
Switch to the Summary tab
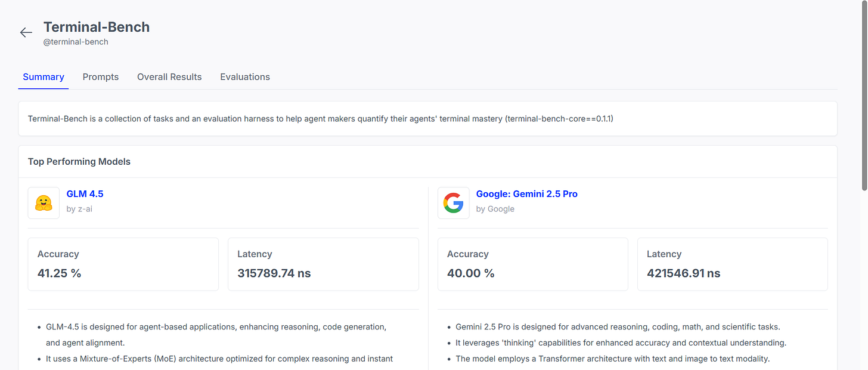click(44, 77)
